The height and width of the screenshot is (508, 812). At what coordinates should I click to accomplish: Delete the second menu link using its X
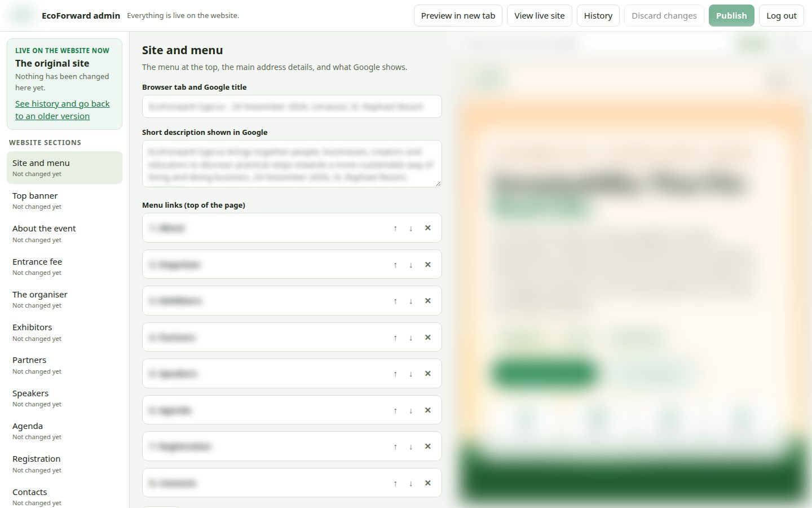[428, 265]
